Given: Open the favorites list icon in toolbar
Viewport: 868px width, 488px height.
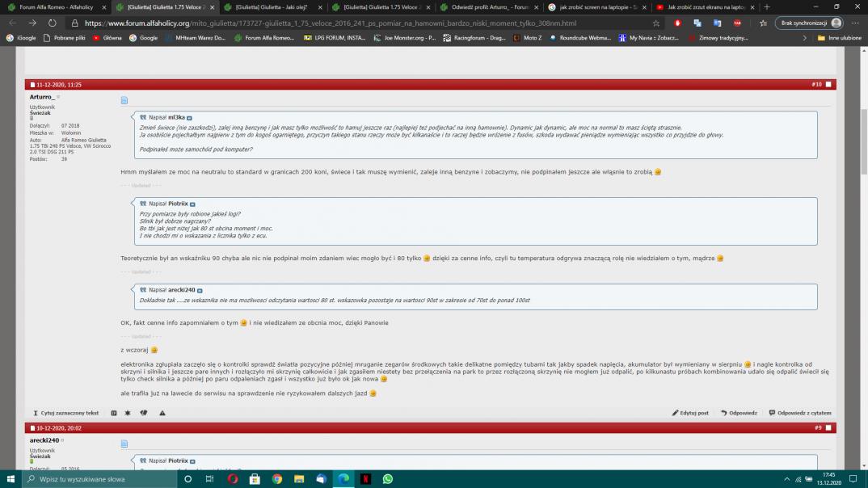Looking at the screenshot, I should (764, 23).
